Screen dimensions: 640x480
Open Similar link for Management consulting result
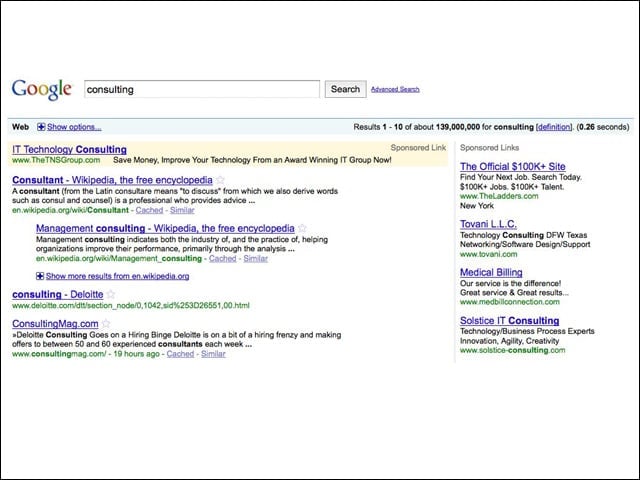pos(256,258)
